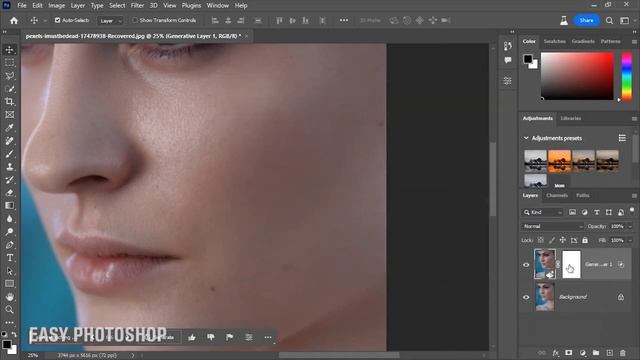Select the Move tool

pos(9,50)
